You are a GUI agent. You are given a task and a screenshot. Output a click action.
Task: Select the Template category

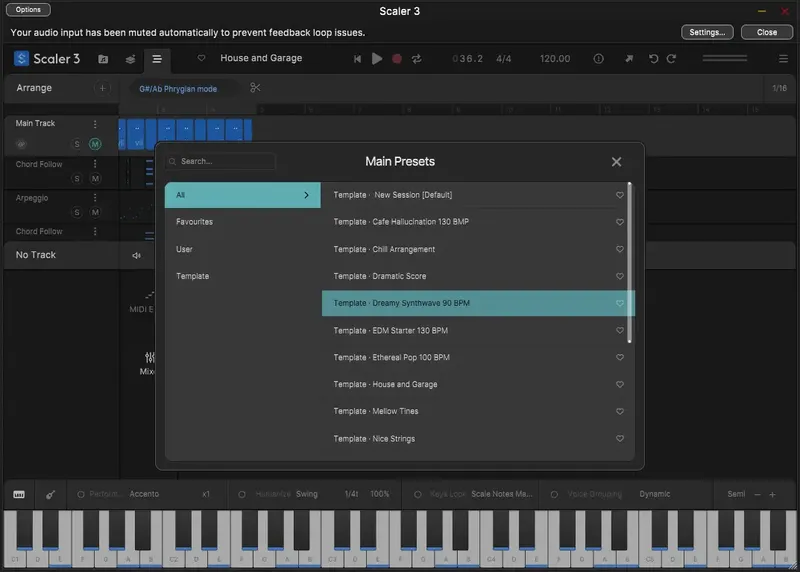(x=243, y=276)
